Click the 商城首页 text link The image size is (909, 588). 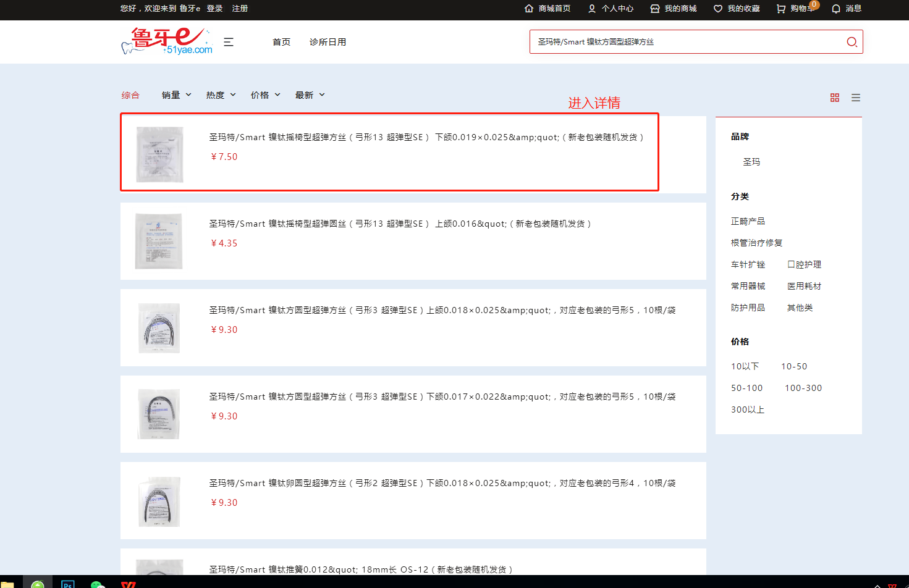pyautogui.click(x=554, y=9)
